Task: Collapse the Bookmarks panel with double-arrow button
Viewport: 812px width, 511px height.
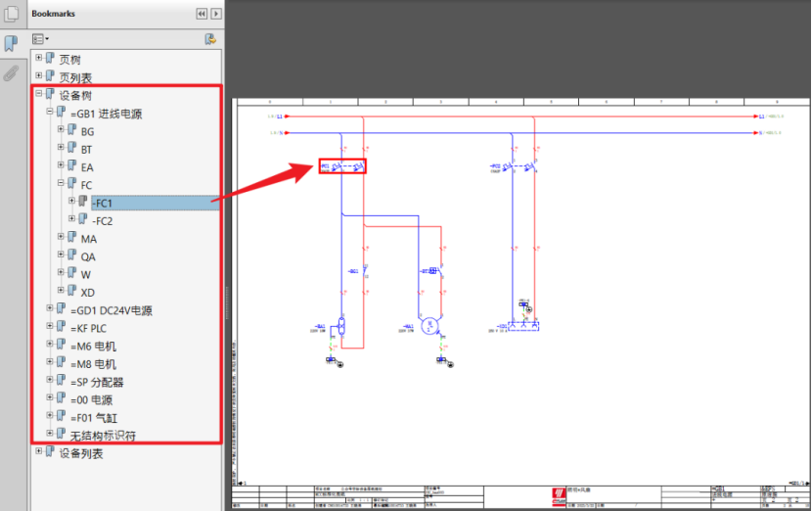Action: click(x=202, y=14)
